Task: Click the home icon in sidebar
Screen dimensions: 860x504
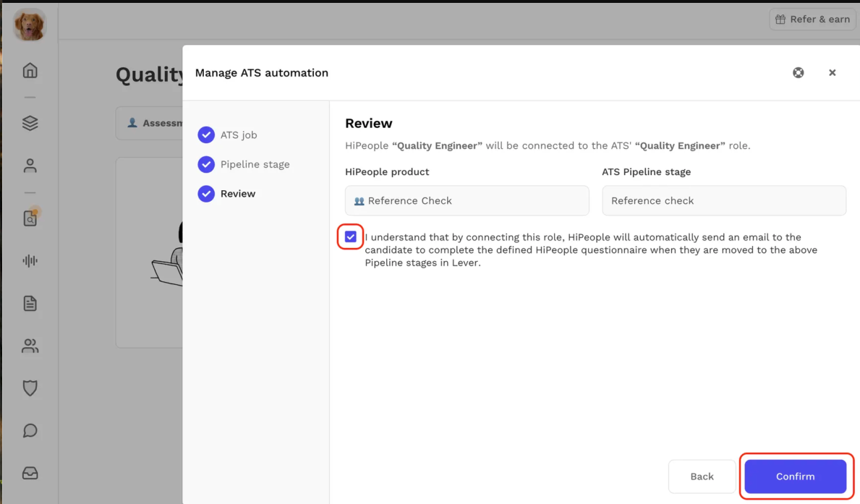Action: coord(30,70)
